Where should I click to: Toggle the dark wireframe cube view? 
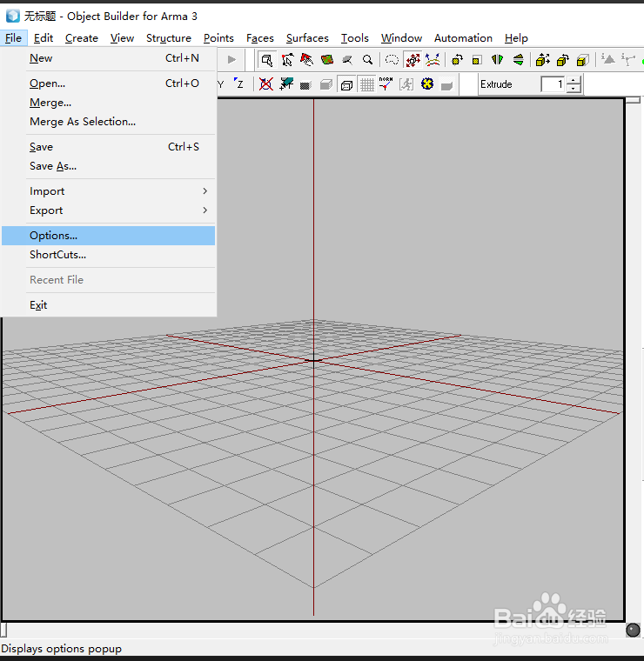305,84
